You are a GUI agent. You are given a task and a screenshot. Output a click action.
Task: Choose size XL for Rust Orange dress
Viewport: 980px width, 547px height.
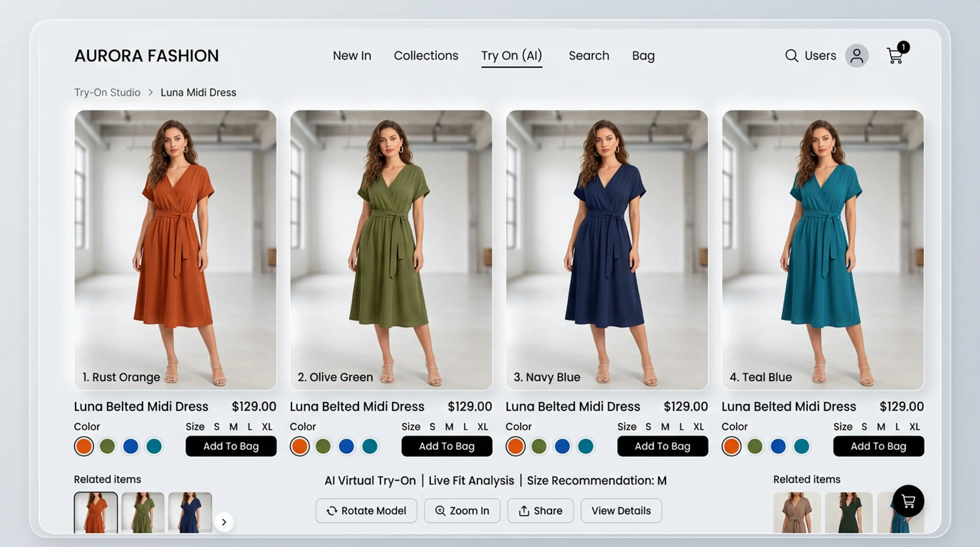click(x=267, y=427)
